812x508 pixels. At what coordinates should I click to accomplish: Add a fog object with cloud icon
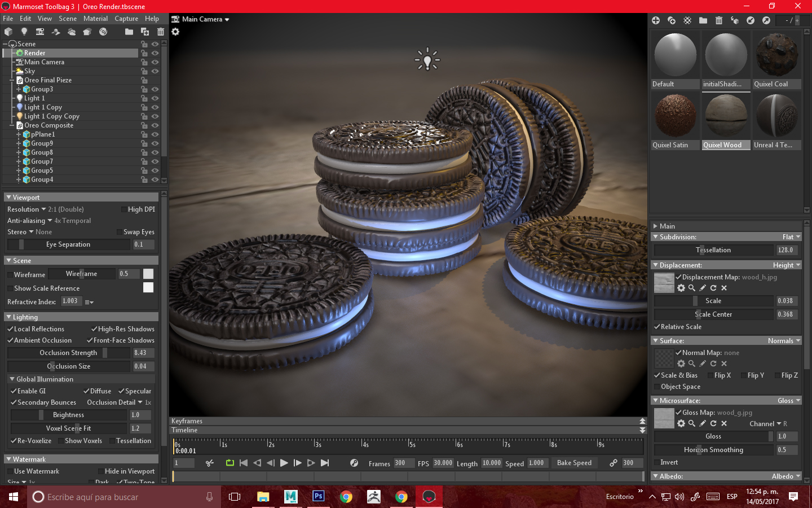(72, 32)
